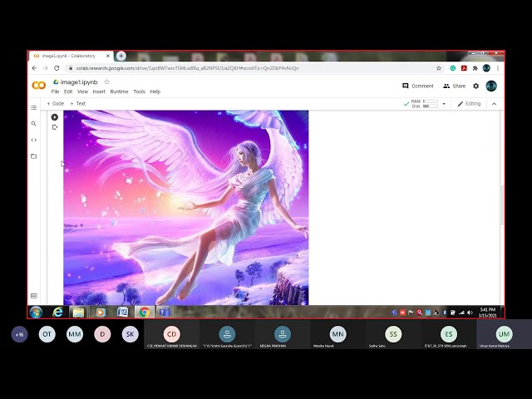Open Colab settings gear icon
532x399 pixels.
(x=476, y=86)
